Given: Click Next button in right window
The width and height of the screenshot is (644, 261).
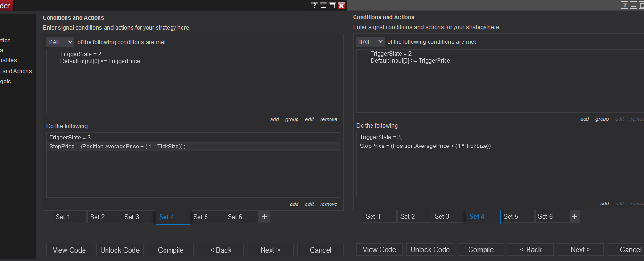Looking at the screenshot, I should [x=580, y=250].
